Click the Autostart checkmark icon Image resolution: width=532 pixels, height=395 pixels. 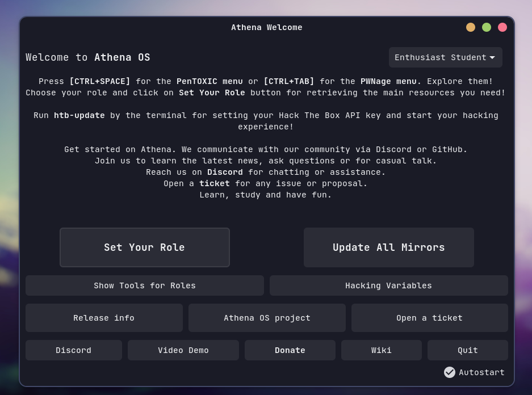coord(450,372)
